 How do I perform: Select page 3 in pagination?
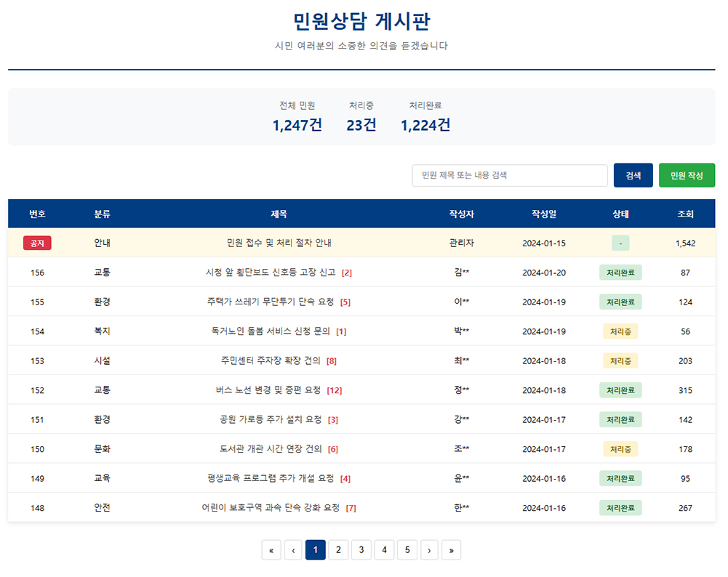point(361,550)
